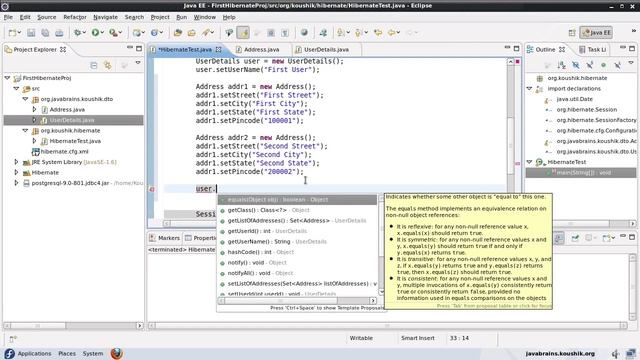
Task: Close the HibernateTest.java editor tab
Action: click(x=219, y=49)
